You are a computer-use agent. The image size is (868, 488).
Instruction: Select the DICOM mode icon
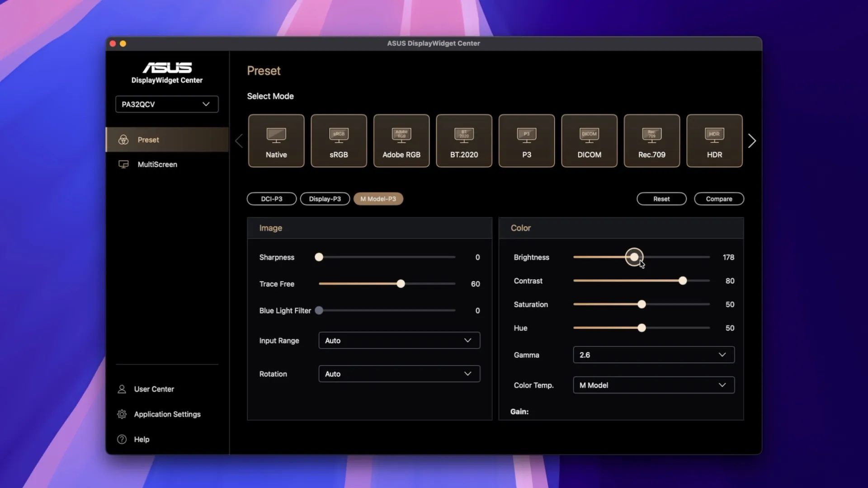point(589,135)
